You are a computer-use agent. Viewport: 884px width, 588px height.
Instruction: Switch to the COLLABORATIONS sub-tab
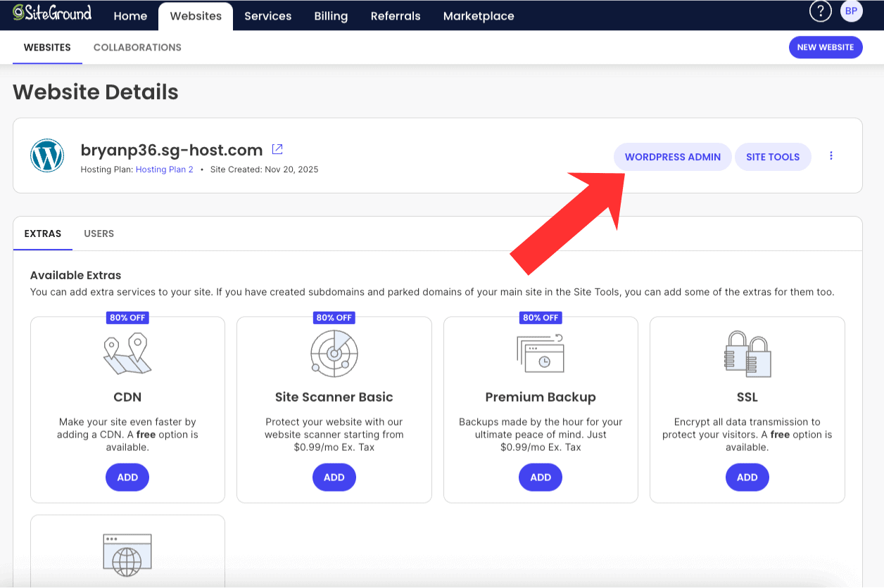pyautogui.click(x=137, y=48)
